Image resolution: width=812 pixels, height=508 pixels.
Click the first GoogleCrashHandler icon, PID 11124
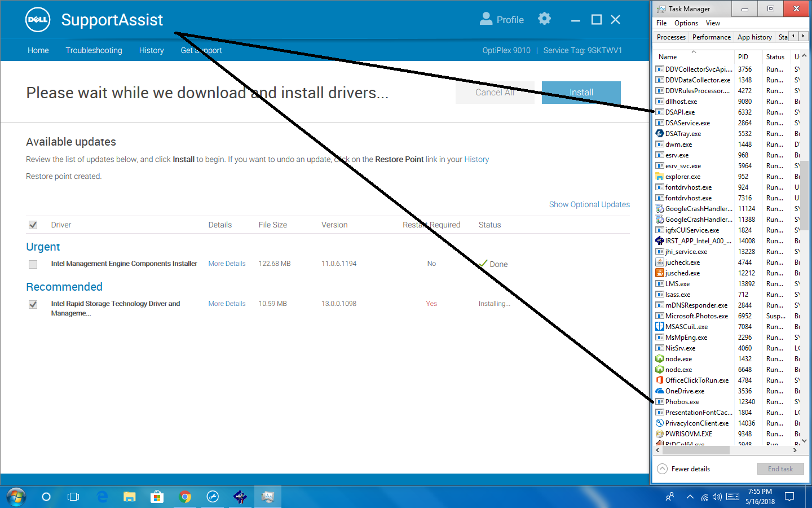(x=659, y=209)
